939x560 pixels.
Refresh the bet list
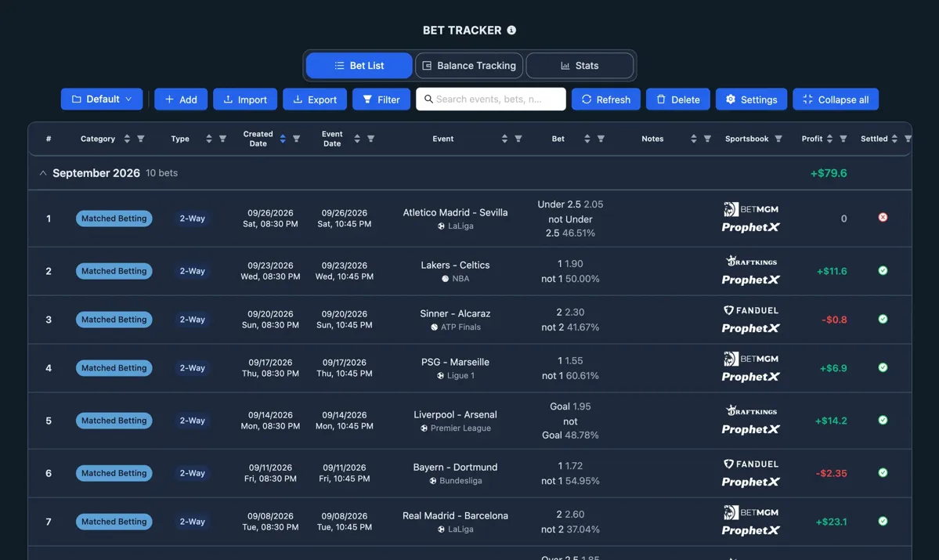click(x=606, y=99)
